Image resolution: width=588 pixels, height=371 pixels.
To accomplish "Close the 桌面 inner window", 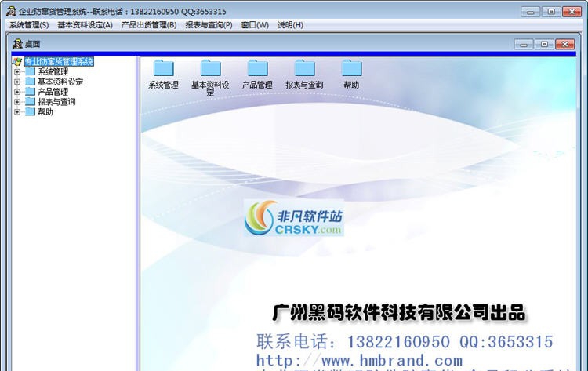I will coord(565,44).
